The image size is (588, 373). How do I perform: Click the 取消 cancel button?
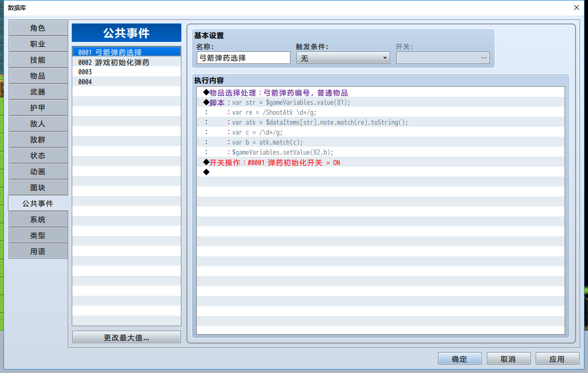(508, 359)
